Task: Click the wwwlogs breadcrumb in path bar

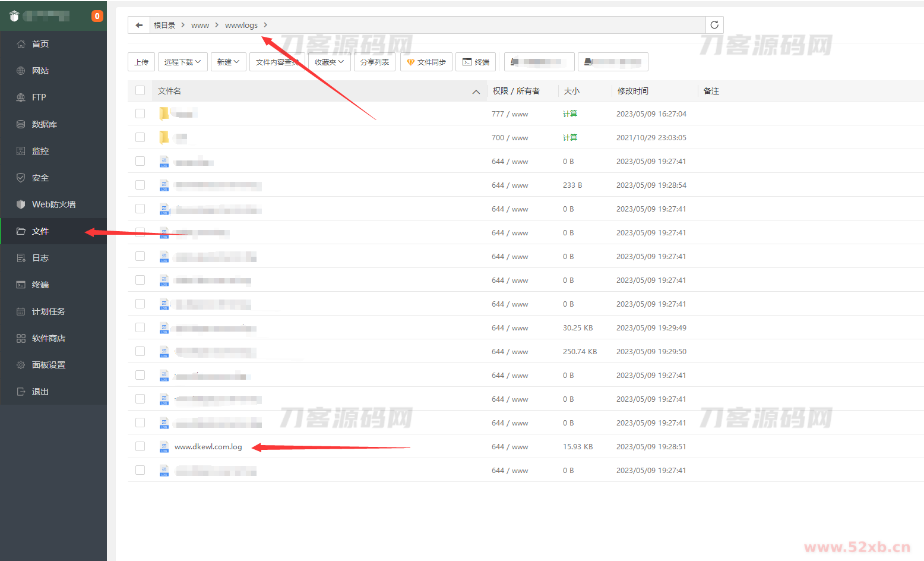Action: 241,25
